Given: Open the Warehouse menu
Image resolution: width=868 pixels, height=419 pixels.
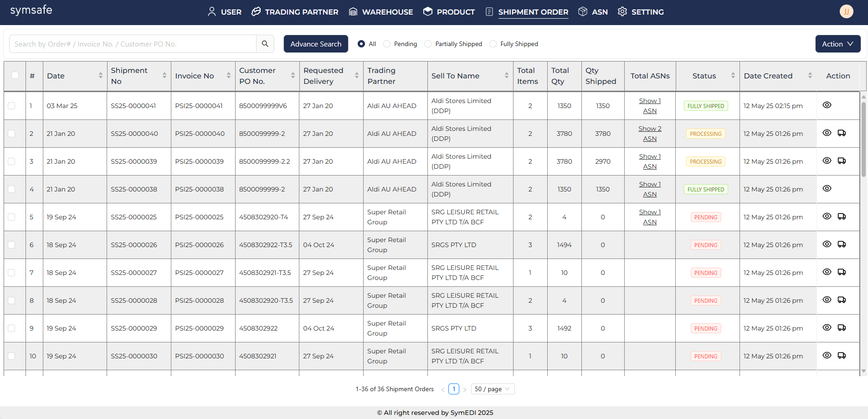Looking at the screenshot, I should (381, 12).
